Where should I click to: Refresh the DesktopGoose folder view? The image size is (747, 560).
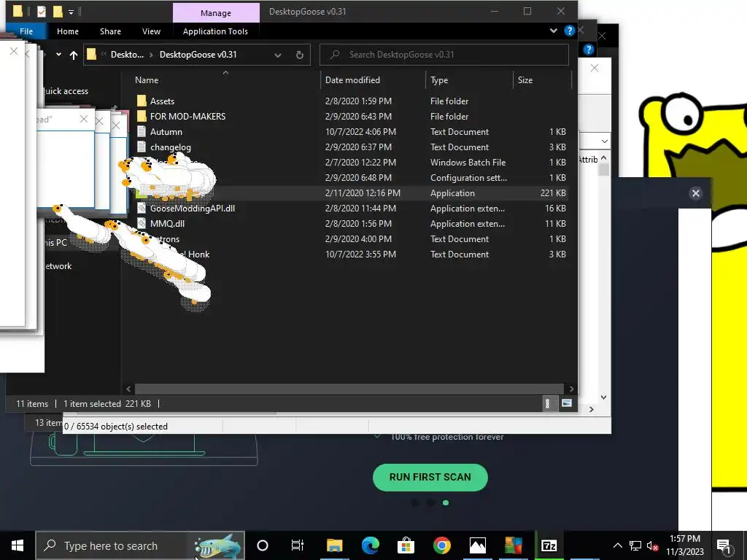point(299,55)
